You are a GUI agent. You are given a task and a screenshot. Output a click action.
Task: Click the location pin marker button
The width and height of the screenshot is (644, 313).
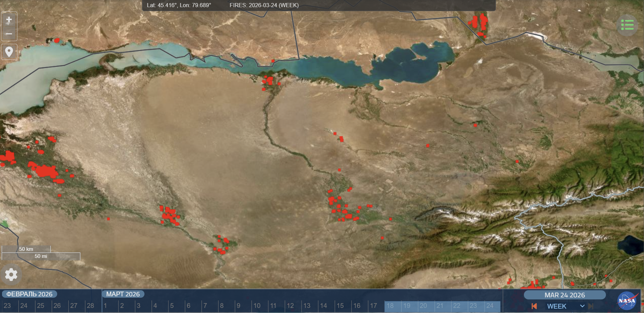[9, 52]
